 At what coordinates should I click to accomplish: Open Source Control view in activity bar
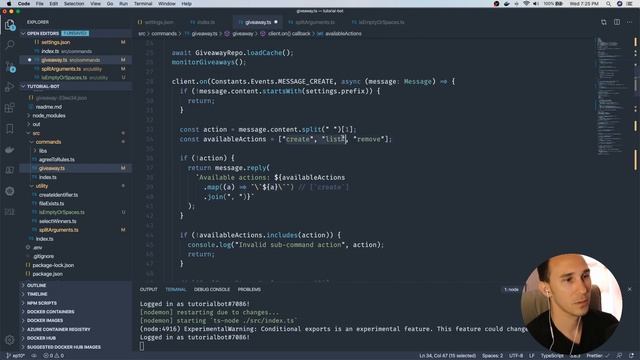pos(10,67)
